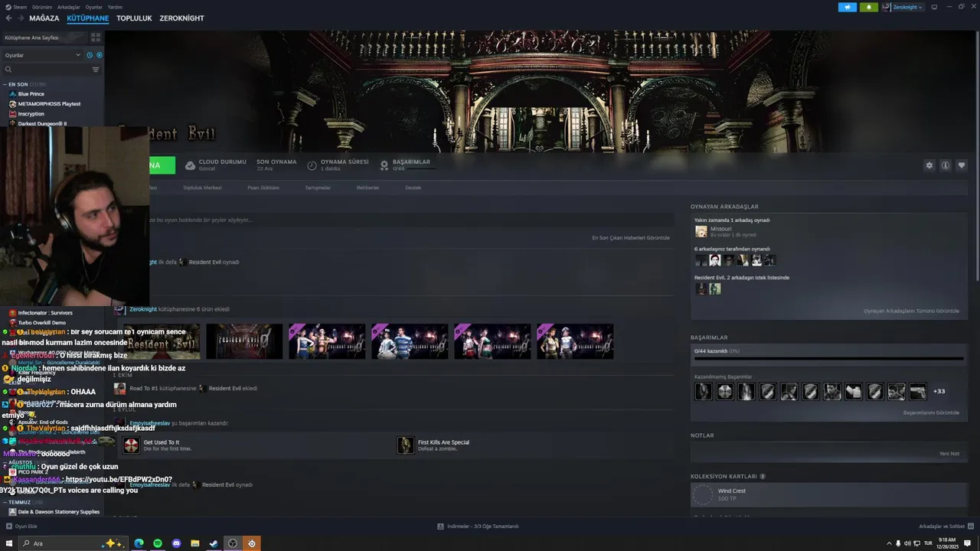View the '+33' remaining achievements
The image size is (980, 551).
(x=939, y=391)
